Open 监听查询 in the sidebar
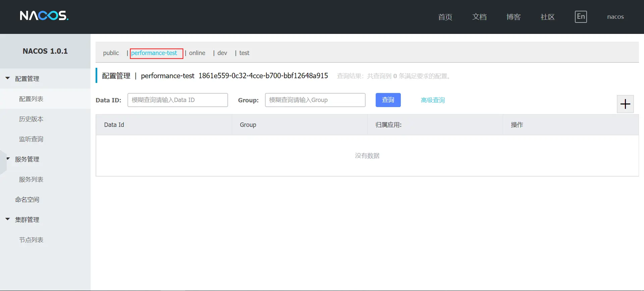This screenshot has height=291, width=644. [x=31, y=139]
